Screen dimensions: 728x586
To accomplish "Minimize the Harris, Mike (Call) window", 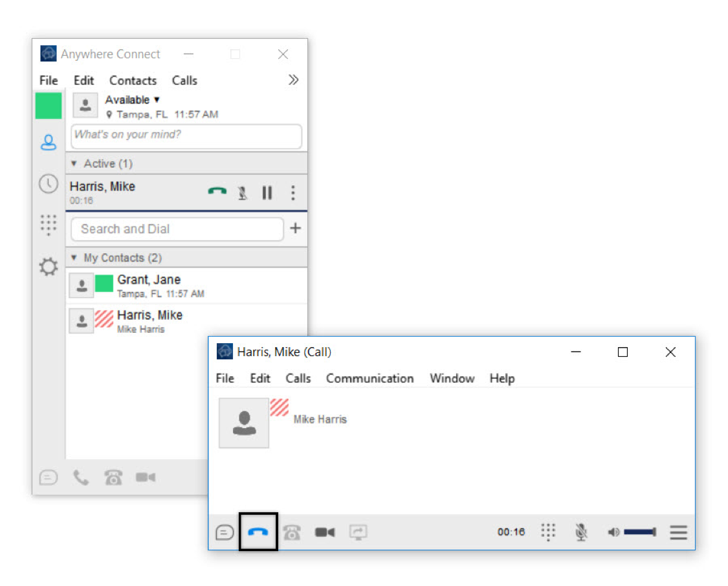I will pos(576,352).
